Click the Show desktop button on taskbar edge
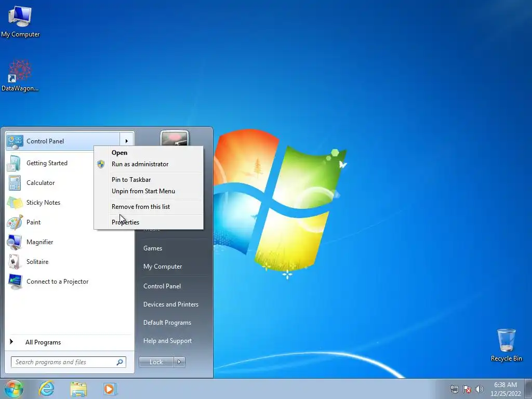The image size is (532, 399). (528, 389)
